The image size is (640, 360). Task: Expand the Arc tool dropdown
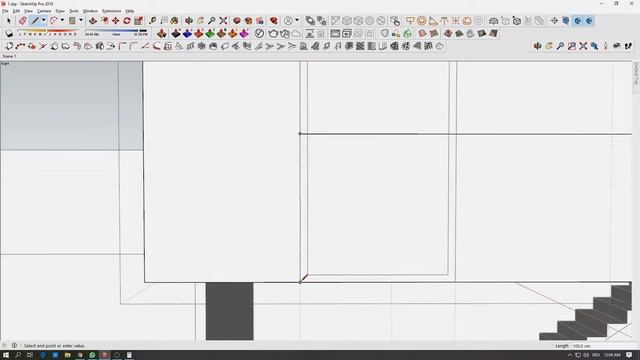point(62,20)
